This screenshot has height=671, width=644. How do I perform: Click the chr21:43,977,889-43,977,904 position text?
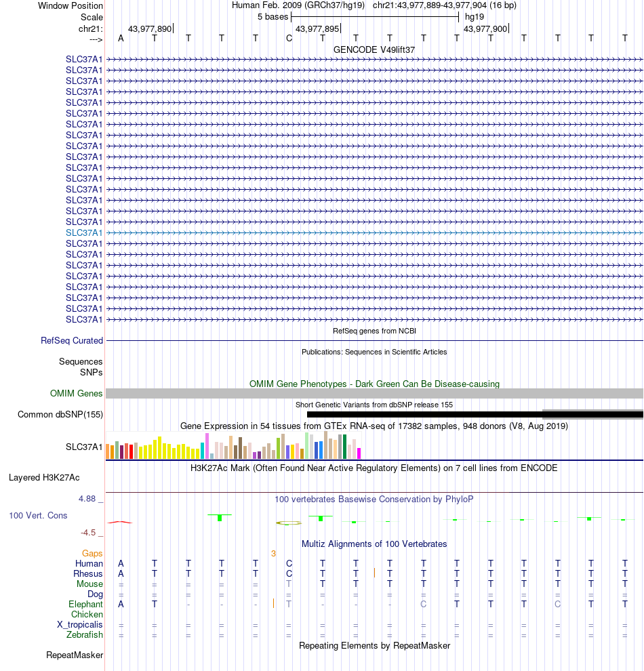point(445,5)
